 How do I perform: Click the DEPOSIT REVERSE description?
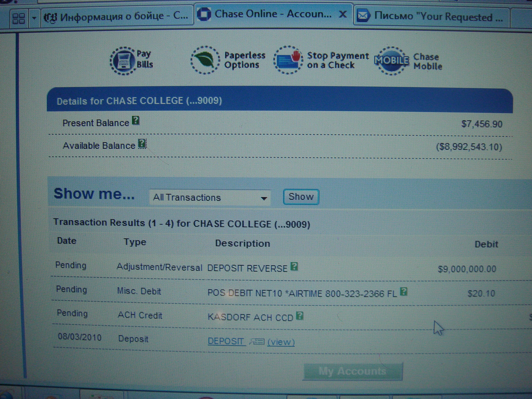tap(247, 268)
